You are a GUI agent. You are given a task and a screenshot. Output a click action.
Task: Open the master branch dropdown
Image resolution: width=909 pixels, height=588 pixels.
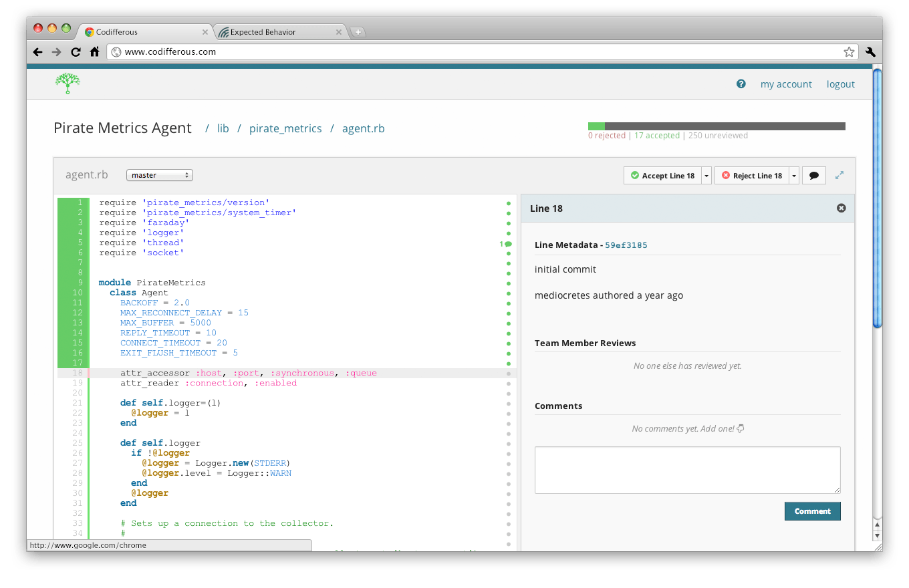(160, 175)
